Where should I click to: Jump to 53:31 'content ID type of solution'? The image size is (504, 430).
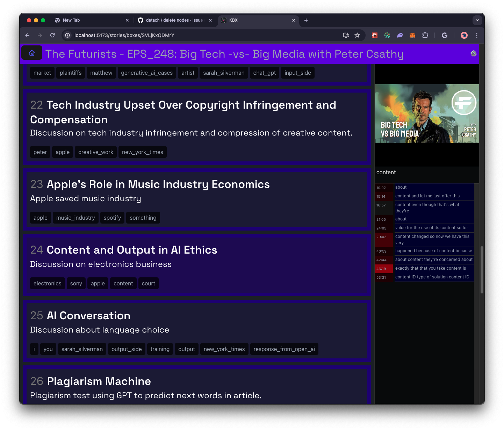coord(424,277)
